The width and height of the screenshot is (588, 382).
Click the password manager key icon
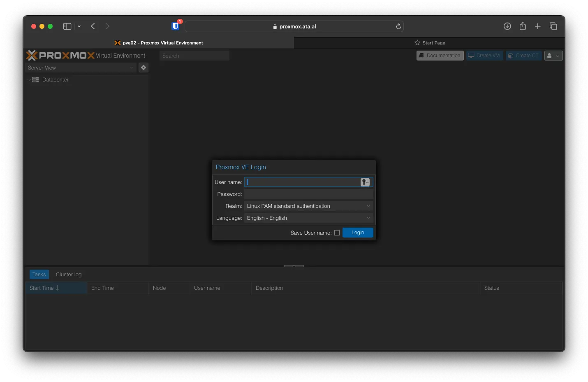pyautogui.click(x=365, y=182)
